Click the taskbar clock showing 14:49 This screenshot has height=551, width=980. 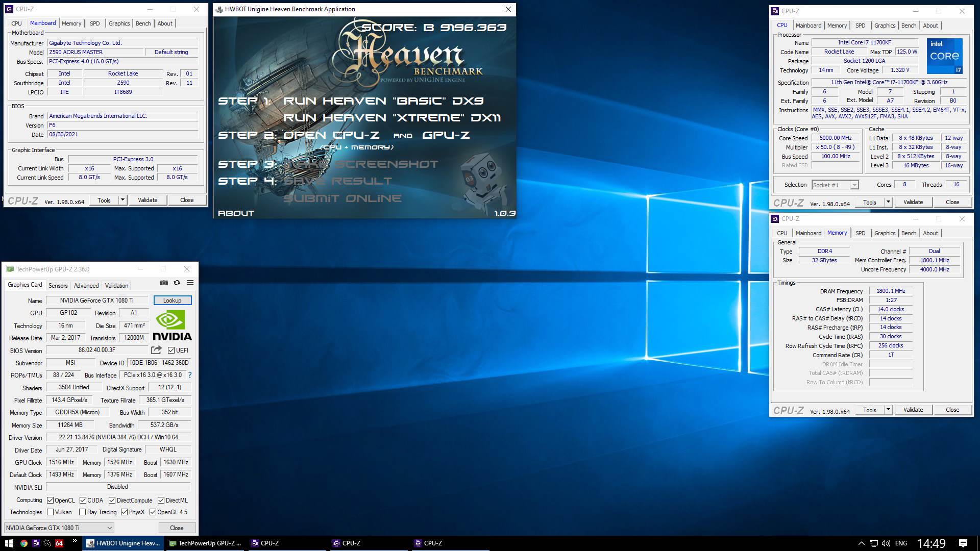(931, 543)
